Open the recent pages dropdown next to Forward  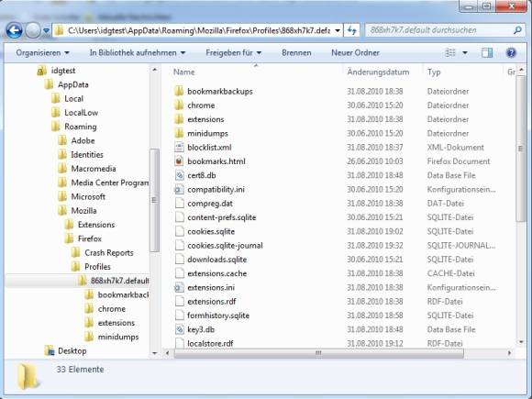[x=47, y=31]
